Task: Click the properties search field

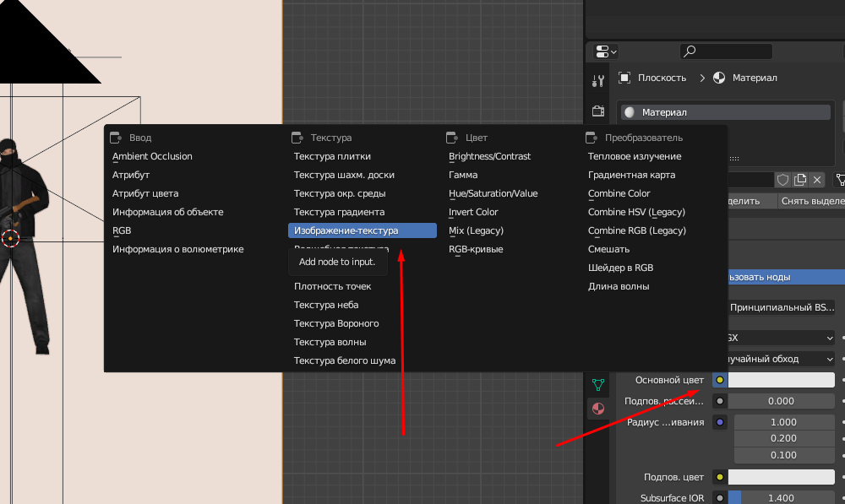Action: pyautogui.click(x=727, y=51)
